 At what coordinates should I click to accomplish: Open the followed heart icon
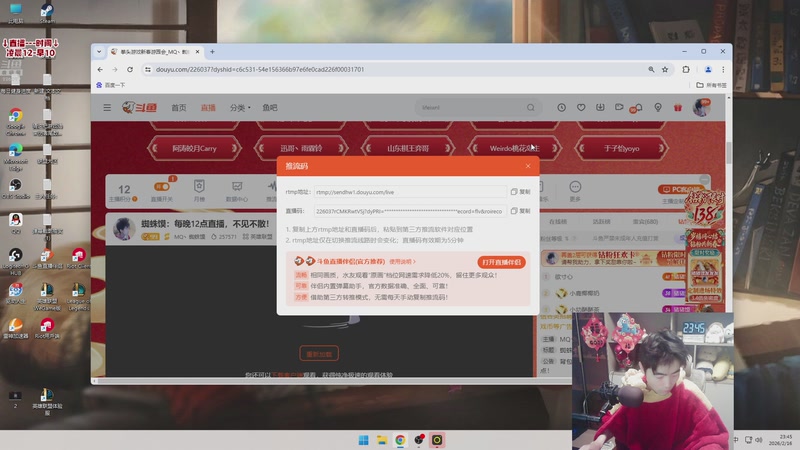click(x=581, y=107)
